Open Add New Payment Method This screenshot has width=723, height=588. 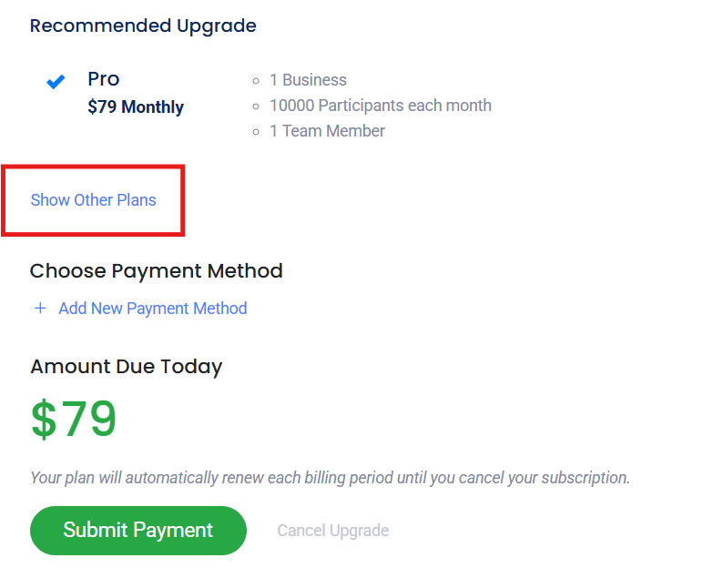tap(152, 309)
